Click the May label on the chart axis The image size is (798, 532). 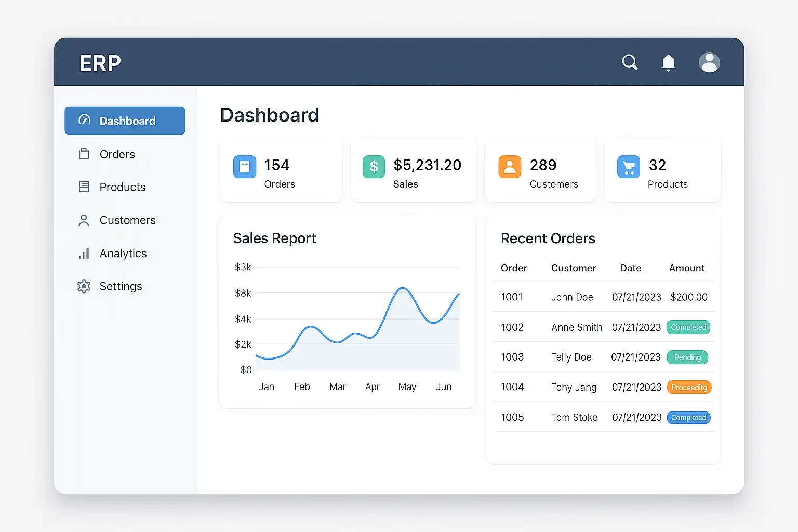407,387
